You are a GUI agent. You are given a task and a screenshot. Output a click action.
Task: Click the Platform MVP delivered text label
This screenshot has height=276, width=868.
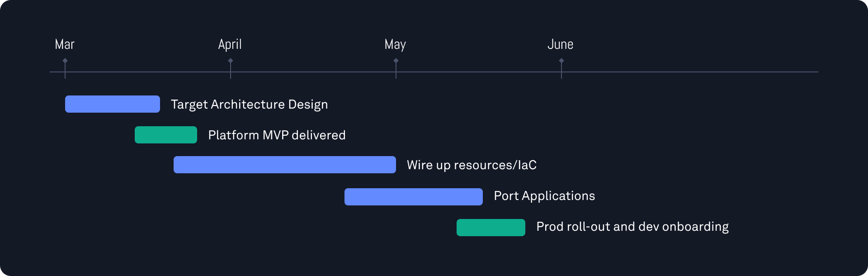click(277, 135)
